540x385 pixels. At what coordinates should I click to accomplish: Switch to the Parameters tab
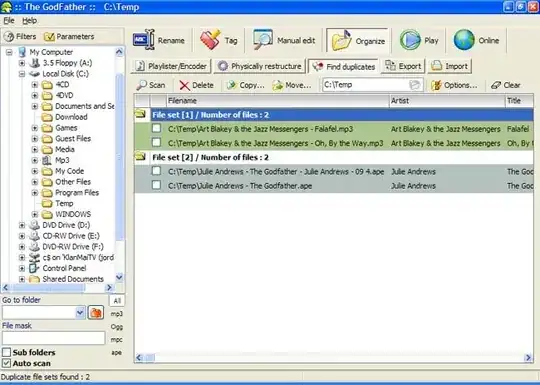coord(69,37)
